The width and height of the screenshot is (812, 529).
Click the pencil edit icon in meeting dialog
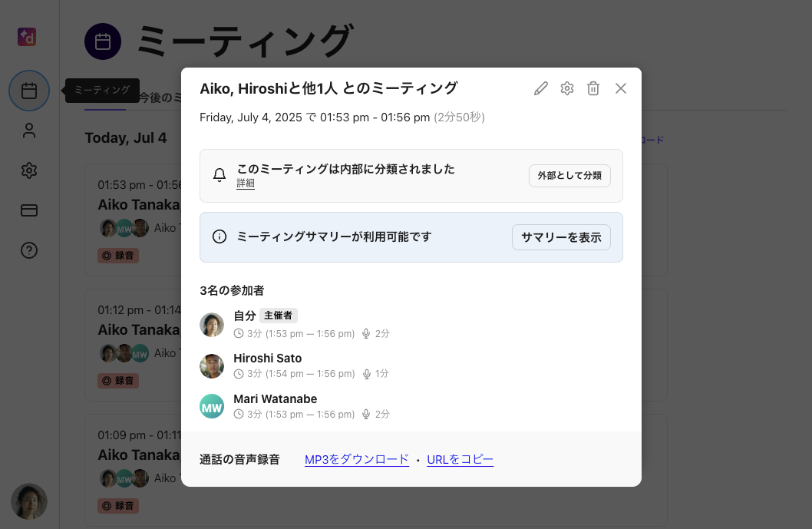541,88
